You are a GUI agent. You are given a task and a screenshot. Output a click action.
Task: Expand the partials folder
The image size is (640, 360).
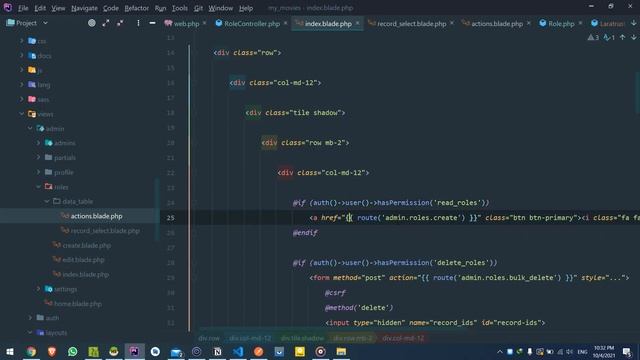[38, 158]
